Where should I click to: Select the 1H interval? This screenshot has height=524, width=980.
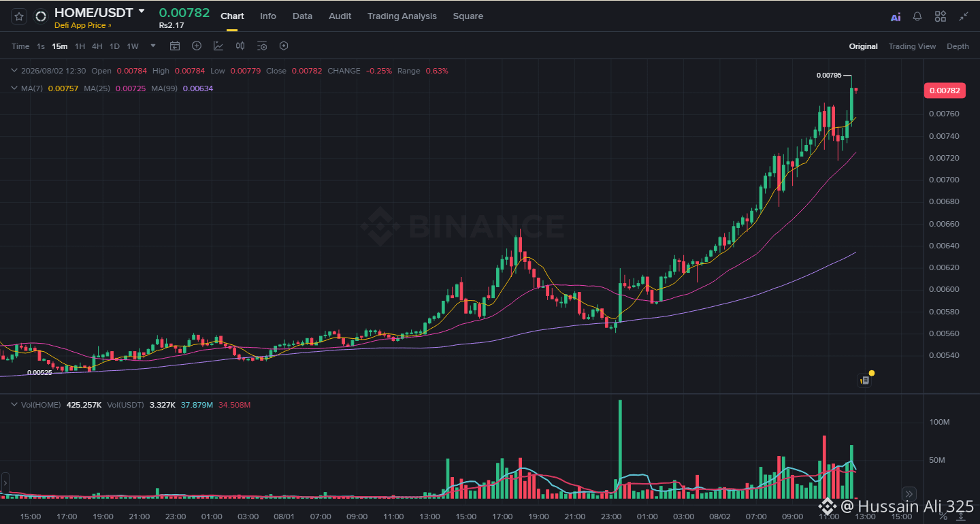pos(80,46)
